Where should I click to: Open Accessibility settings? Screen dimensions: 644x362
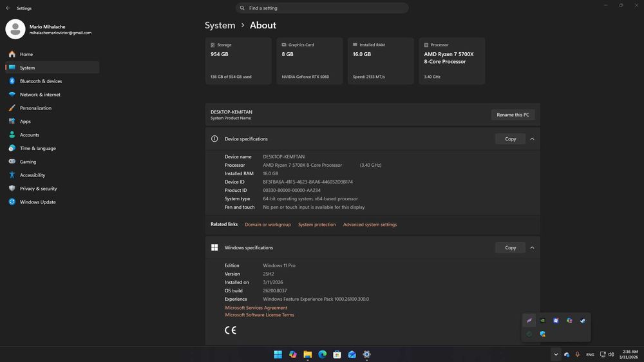point(52,175)
